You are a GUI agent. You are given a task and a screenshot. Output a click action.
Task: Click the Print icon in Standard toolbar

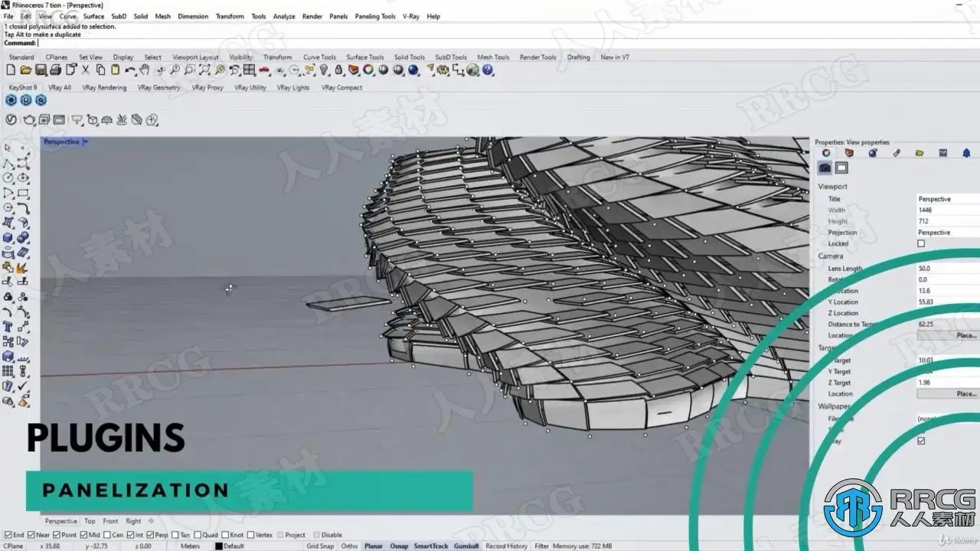pos(57,70)
